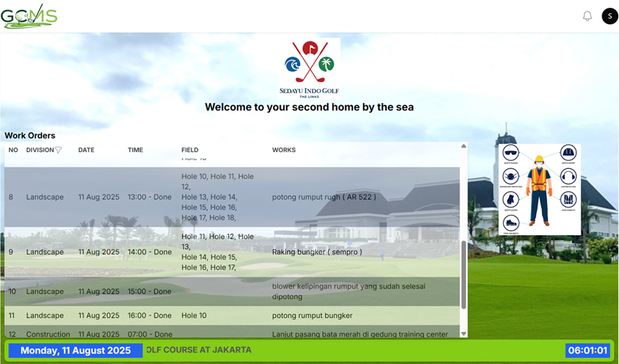Click the scrollbar down arrow

(x=463, y=334)
